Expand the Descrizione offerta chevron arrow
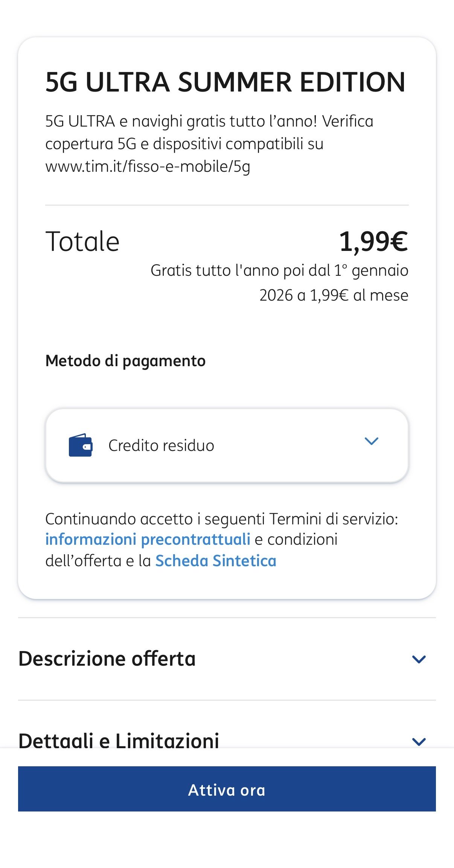 click(x=419, y=659)
